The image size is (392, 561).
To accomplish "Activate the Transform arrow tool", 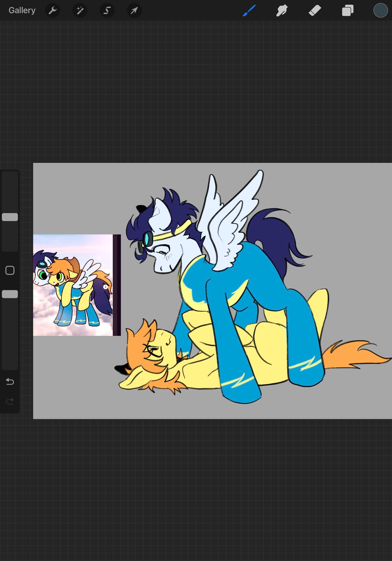I will coord(134,11).
